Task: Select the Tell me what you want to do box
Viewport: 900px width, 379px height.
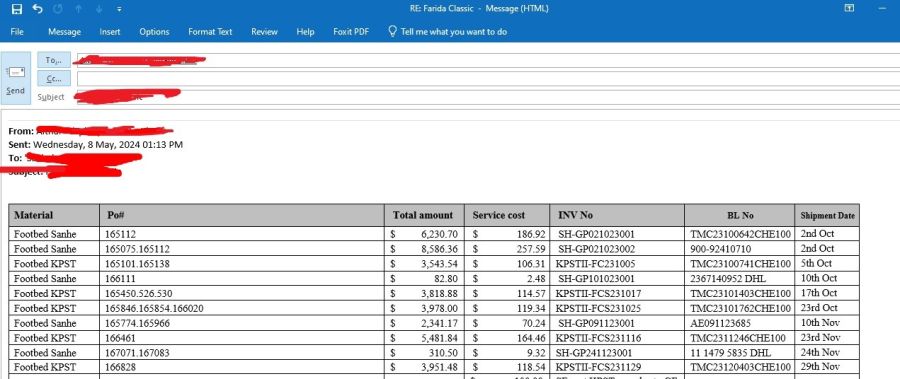Action: pos(448,32)
